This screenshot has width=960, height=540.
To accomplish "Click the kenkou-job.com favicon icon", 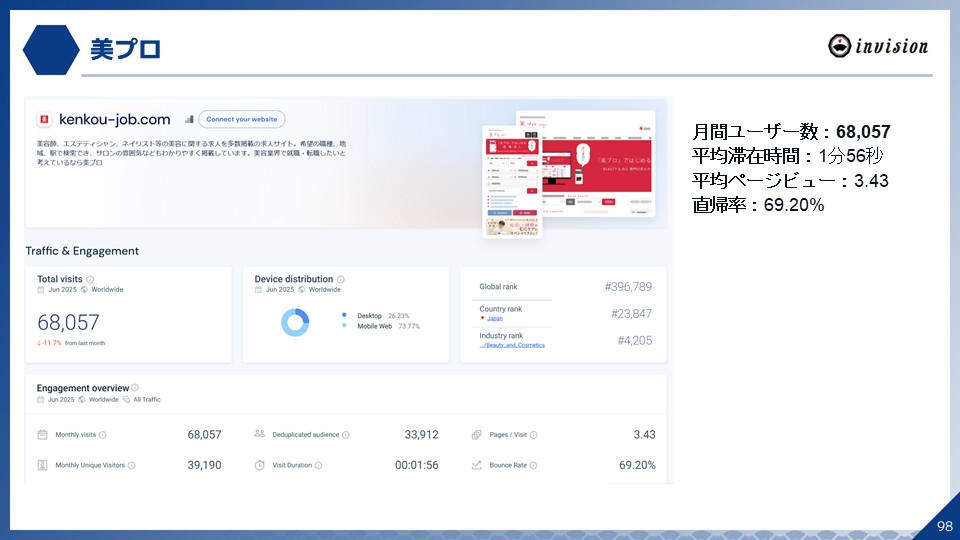I will point(44,119).
